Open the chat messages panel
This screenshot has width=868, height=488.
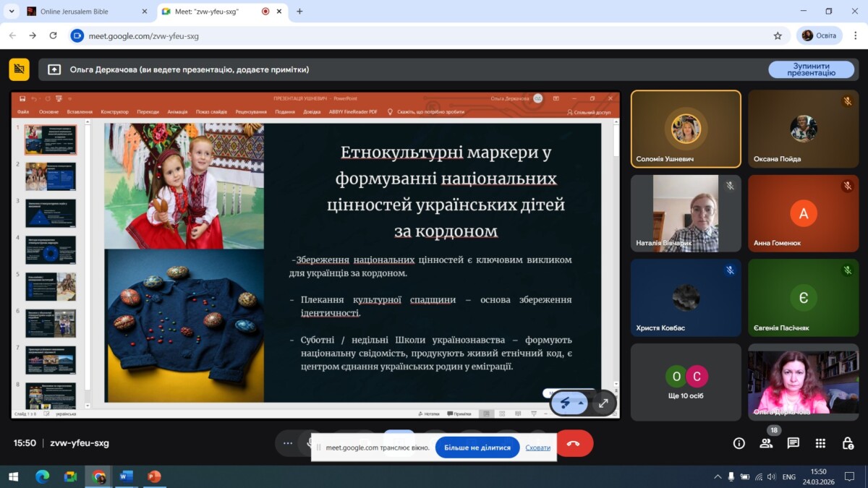[x=793, y=443]
